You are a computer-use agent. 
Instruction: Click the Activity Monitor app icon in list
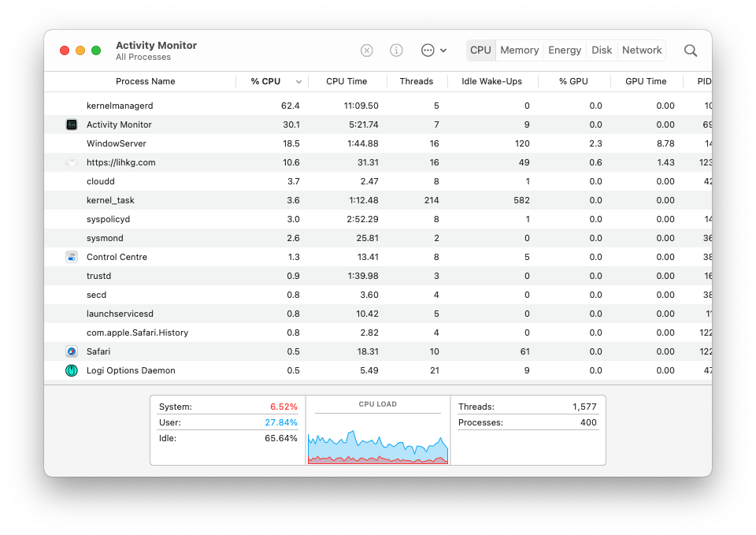coord(72,124)
